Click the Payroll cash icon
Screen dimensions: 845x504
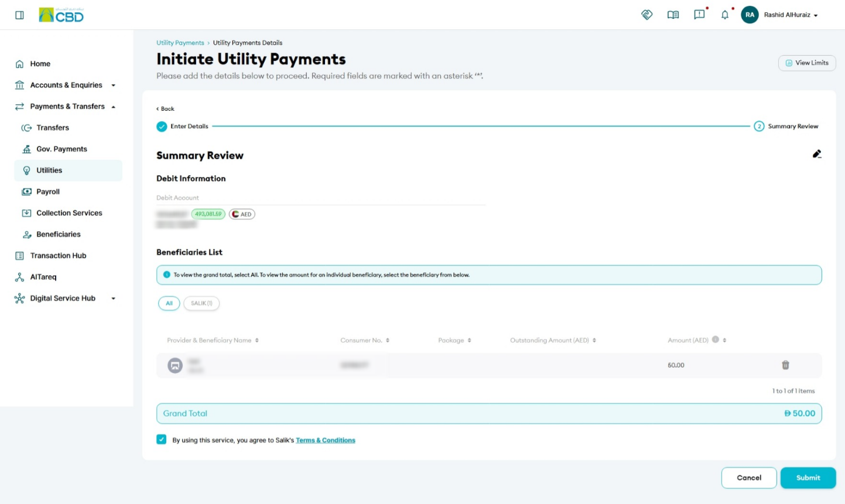click(26, 191)
